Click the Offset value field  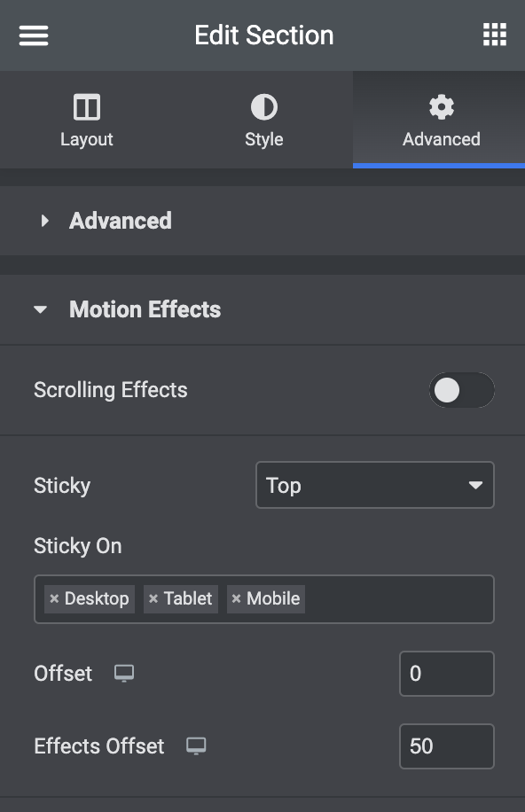pyautogui.click(x=447, y=674)
